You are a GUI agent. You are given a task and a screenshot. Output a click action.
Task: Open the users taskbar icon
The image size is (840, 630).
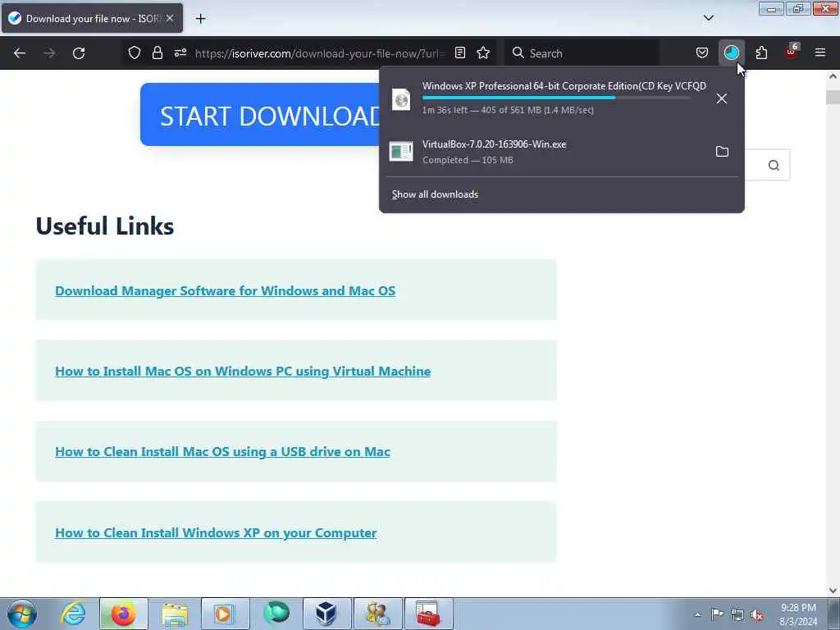point(377,614)
